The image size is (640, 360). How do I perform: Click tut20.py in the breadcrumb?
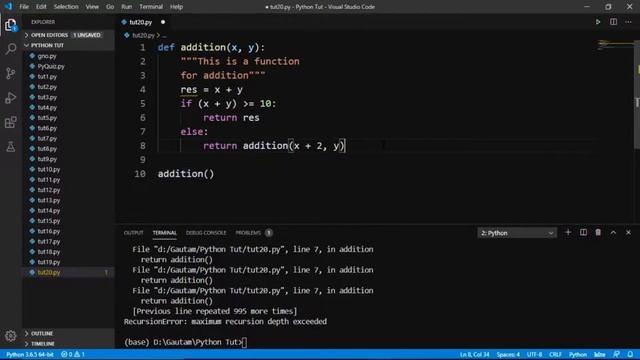tap(143, 36)
